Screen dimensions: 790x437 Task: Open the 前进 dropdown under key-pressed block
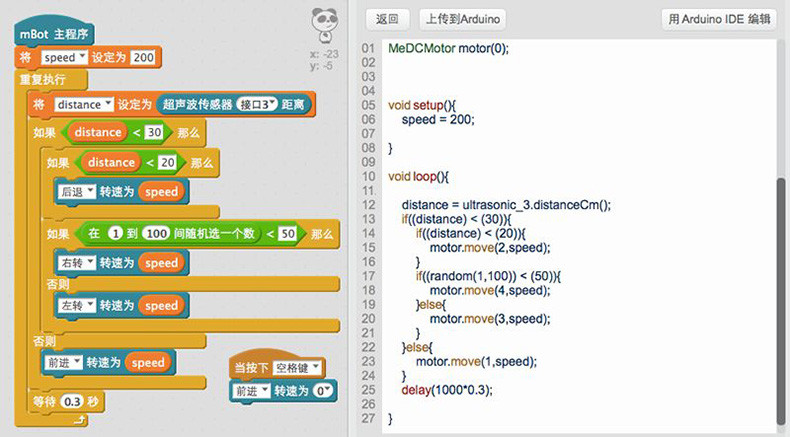click(x=251, y=391)
